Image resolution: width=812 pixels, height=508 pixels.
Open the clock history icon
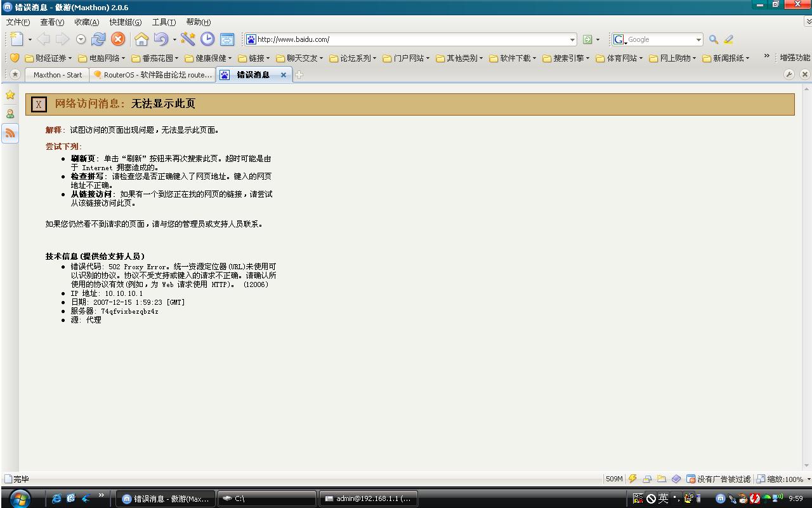click(x=207, y=39)
